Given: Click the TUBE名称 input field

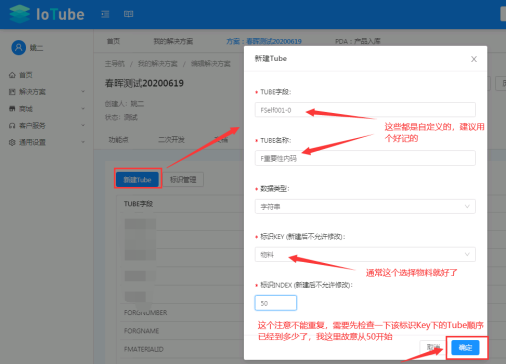Looking at the screenshot, I should [365, 158].
